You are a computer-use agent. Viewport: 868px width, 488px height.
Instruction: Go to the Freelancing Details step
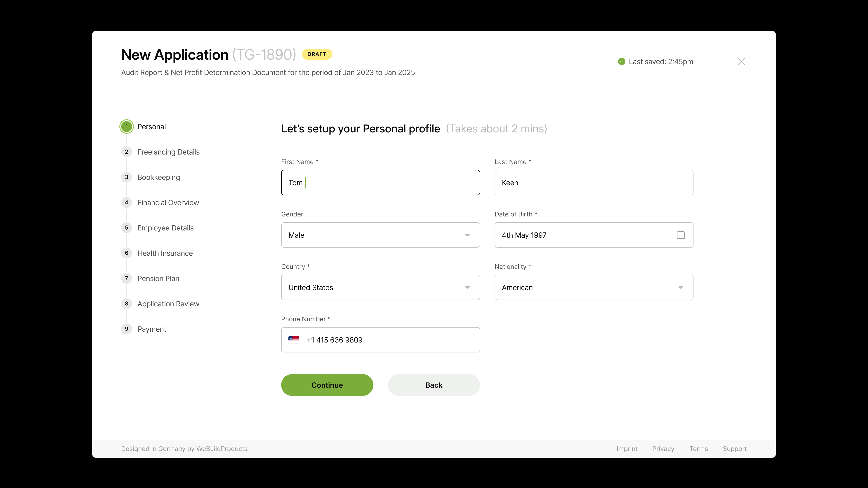[x=168, y=152]
